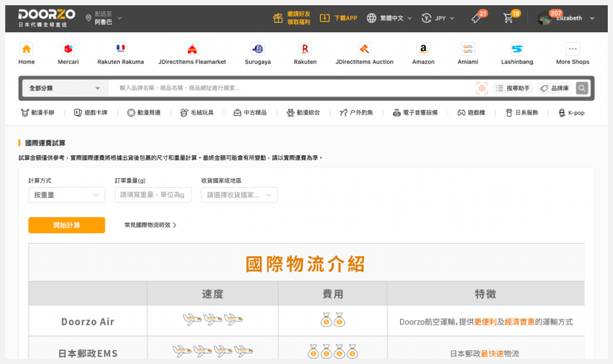
Task: Select 遊戲卡牌 category
Action: click(90, 113)
